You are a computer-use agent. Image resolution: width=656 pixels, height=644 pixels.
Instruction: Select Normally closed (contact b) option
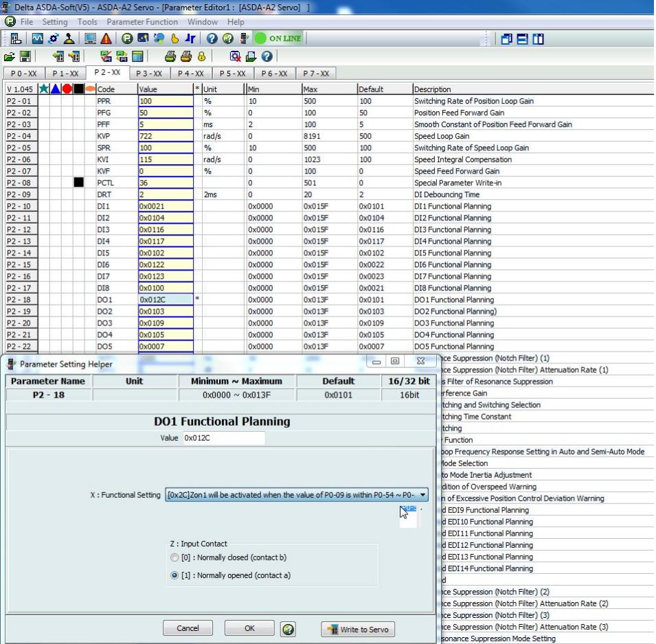tap(175, 557)
